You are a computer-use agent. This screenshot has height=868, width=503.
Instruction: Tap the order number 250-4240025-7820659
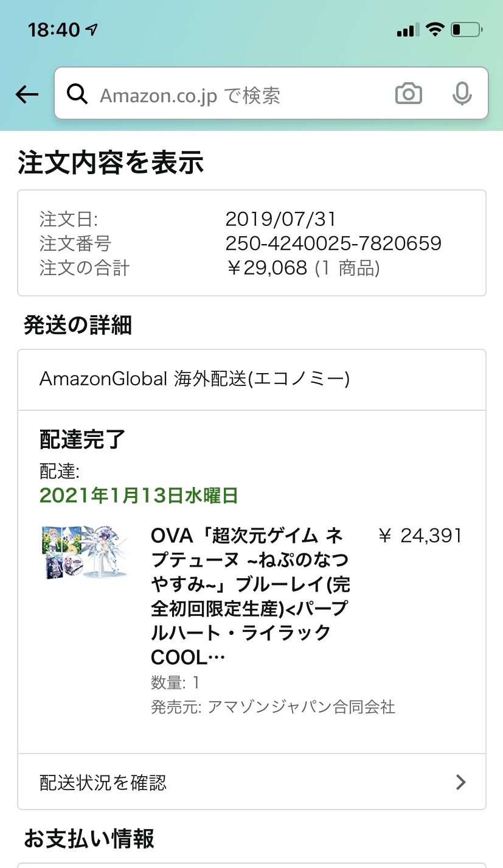tap(333, 243)
